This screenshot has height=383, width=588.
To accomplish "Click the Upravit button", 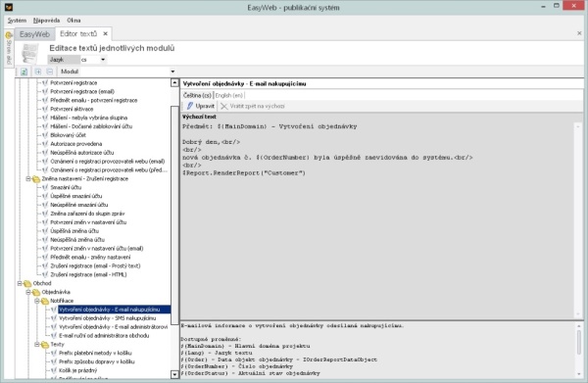I will (x=200, y=106).
